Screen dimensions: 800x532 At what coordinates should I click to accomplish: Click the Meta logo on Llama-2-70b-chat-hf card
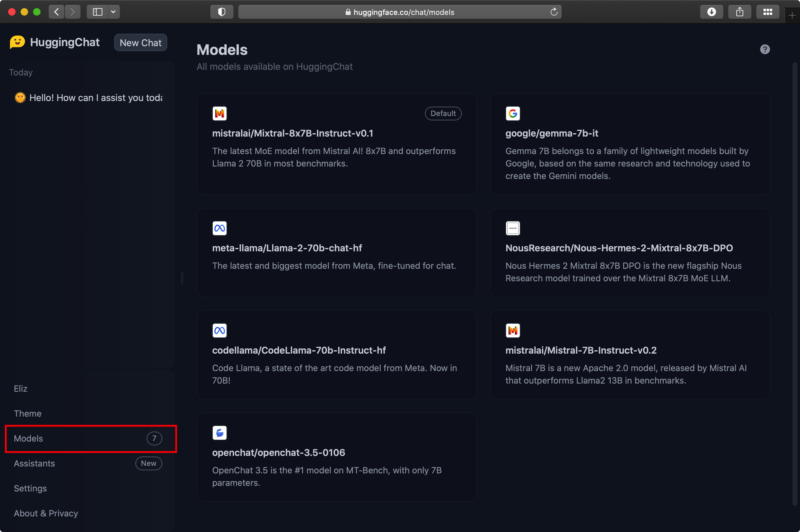tap(220, 228)
